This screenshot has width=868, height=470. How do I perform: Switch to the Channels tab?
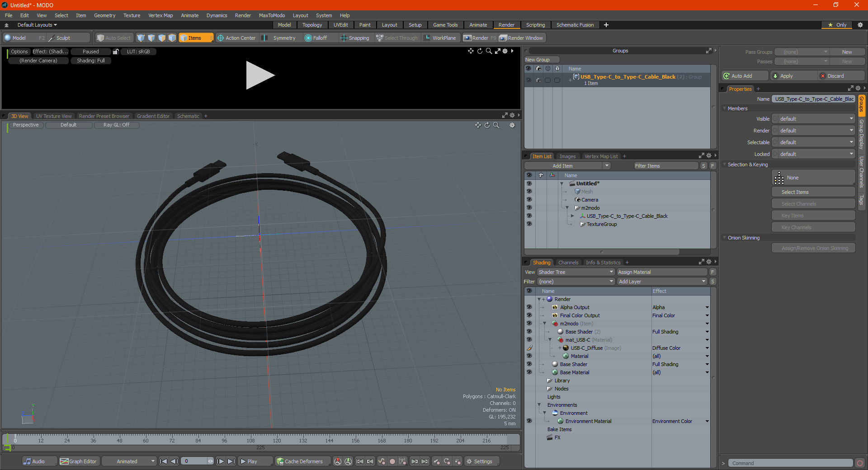point(568,263)
